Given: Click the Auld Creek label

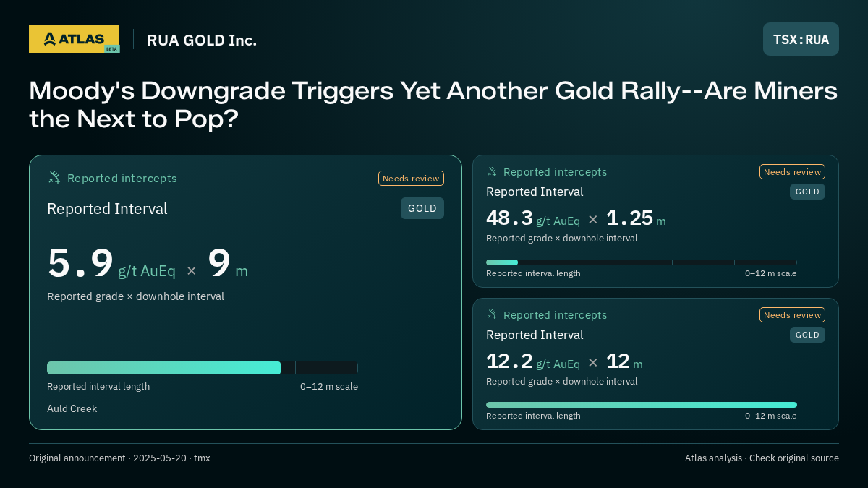Looking at the screenshot, I should pyautogui.click(x=72, y=408).
